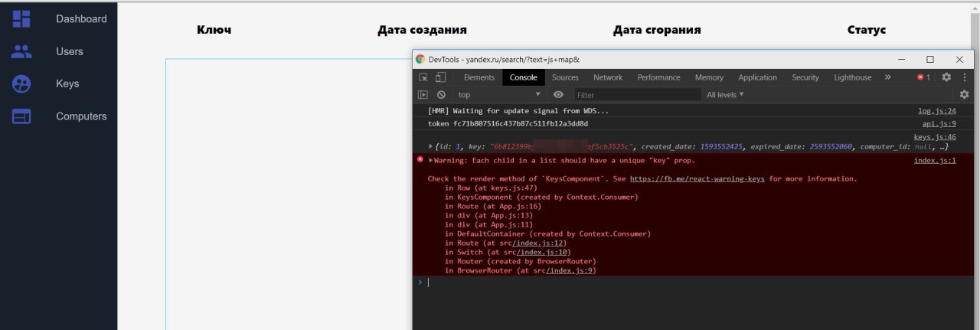Open Keys page from sidebar
The width and height of the screenshot is (980, 330).
[67, 84]
